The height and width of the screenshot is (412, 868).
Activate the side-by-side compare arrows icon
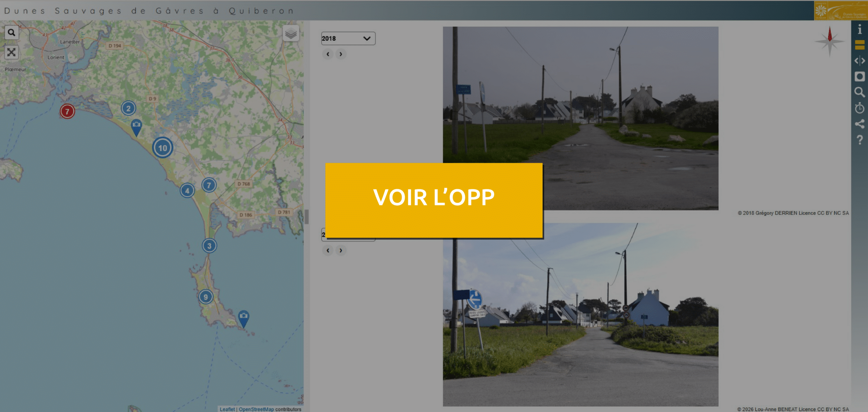tap(860, 61)
